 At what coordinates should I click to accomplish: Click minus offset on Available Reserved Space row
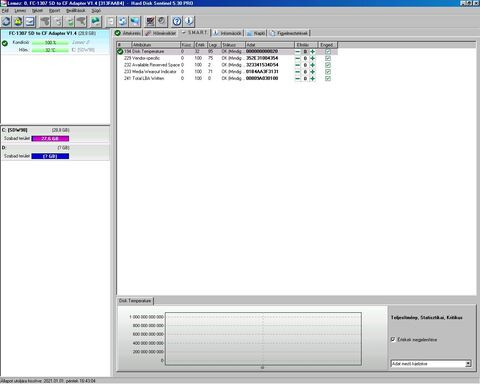(298, 65)
